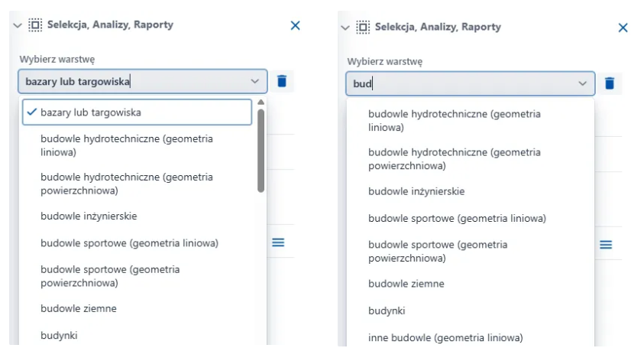The height and width of the screenshot is (348, 644).
Task: Close the right Selekcja, Analizy, Raporty panel
Action: [623, 28]
